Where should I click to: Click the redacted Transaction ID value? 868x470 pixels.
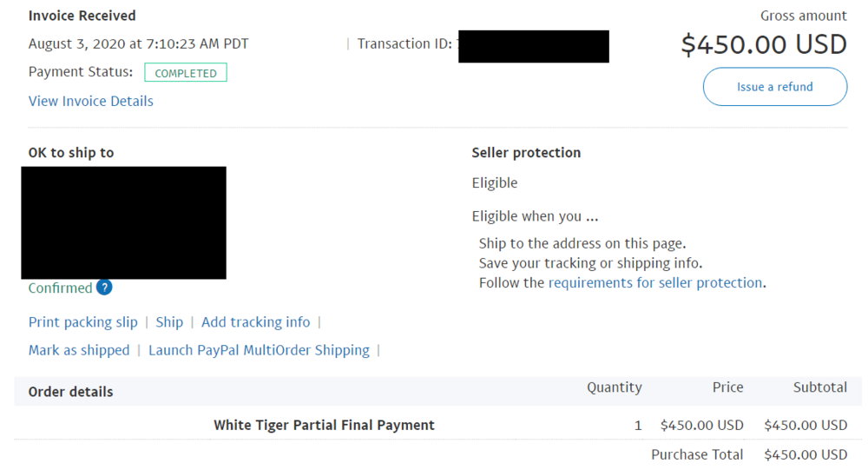point(534,47)
